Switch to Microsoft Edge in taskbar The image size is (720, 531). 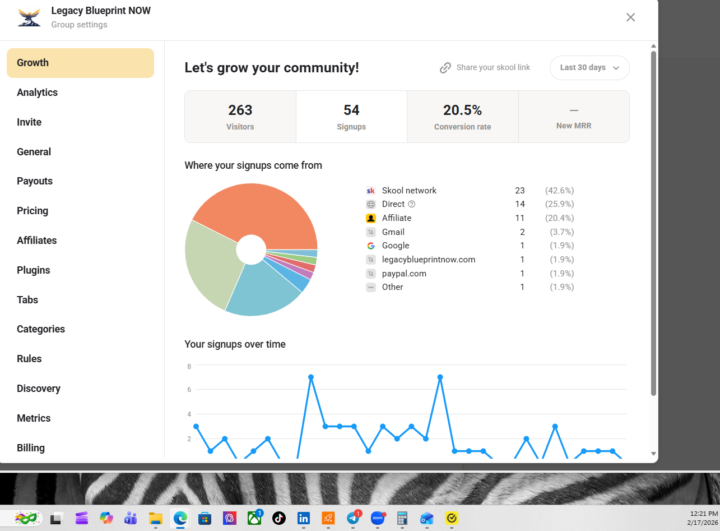pyautogui.click(x=180, y=519)
